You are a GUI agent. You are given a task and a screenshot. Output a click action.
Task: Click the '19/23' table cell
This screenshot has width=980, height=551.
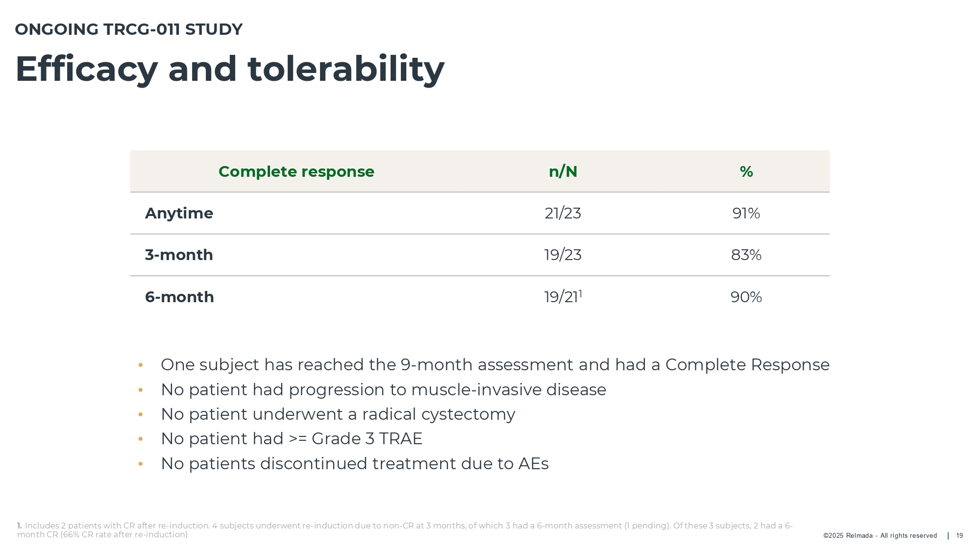tap(563, 255)
